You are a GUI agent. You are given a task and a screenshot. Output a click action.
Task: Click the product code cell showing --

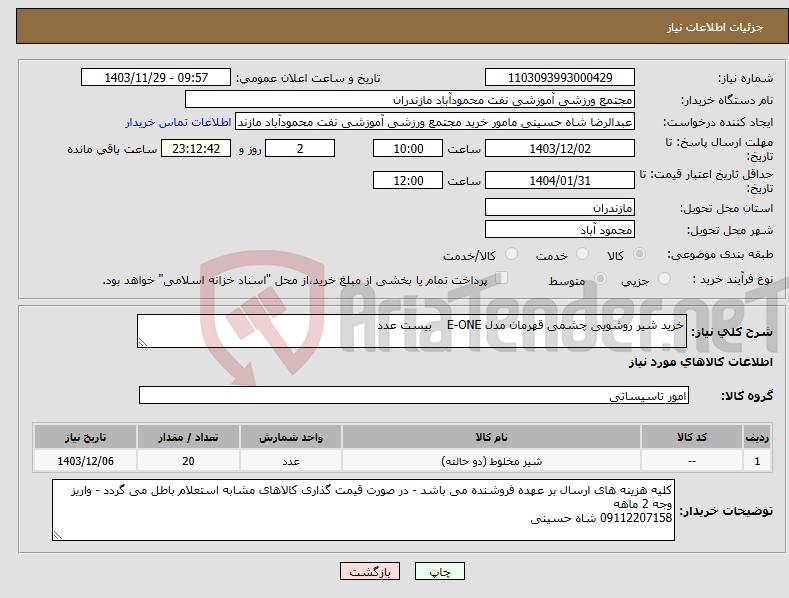(692, 461)
